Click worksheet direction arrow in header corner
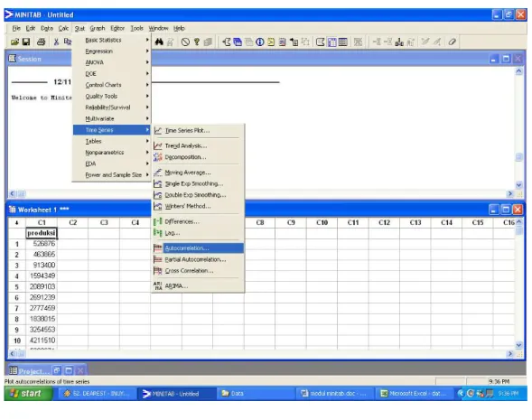Screen dimensions: 532x420 pyautogui.click(x=16, y=222)
